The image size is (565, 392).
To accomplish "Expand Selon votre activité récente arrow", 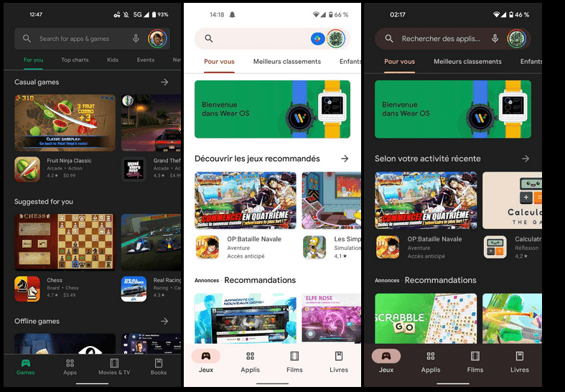I will 526,159.
